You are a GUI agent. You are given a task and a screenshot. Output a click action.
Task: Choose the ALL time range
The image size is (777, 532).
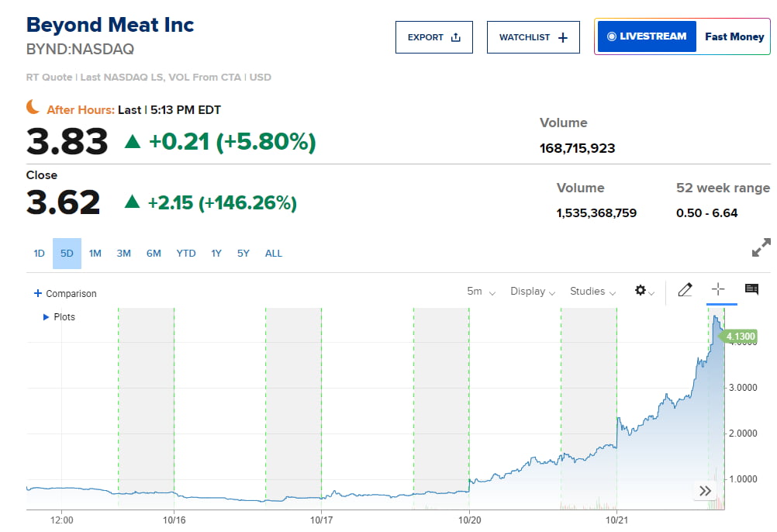274,254
